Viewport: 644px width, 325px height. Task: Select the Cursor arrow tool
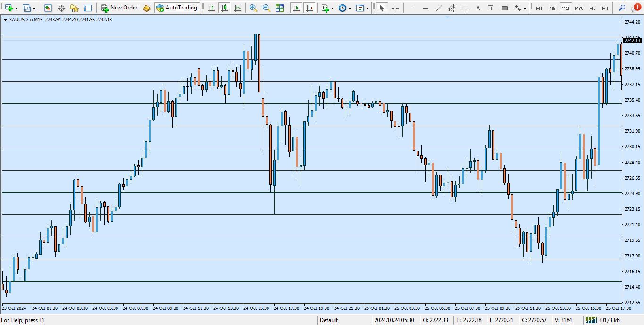tap(382, 8)
